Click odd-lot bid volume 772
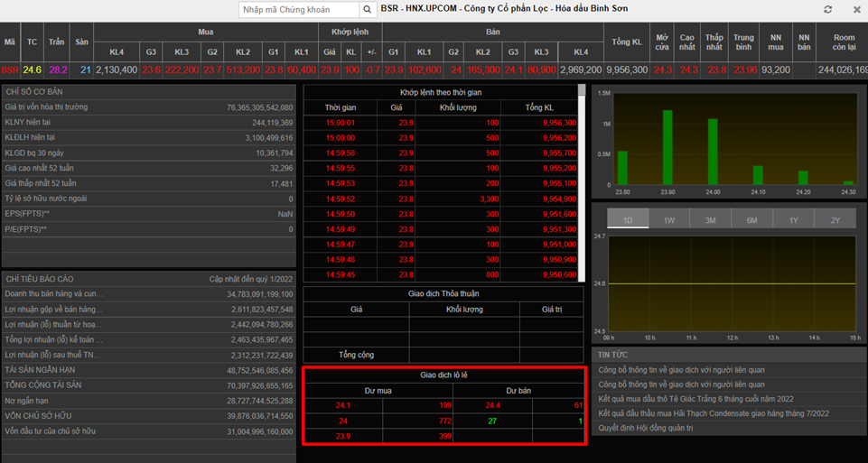Viewport: 868px width, 463px height. click(x=445, y=421)
